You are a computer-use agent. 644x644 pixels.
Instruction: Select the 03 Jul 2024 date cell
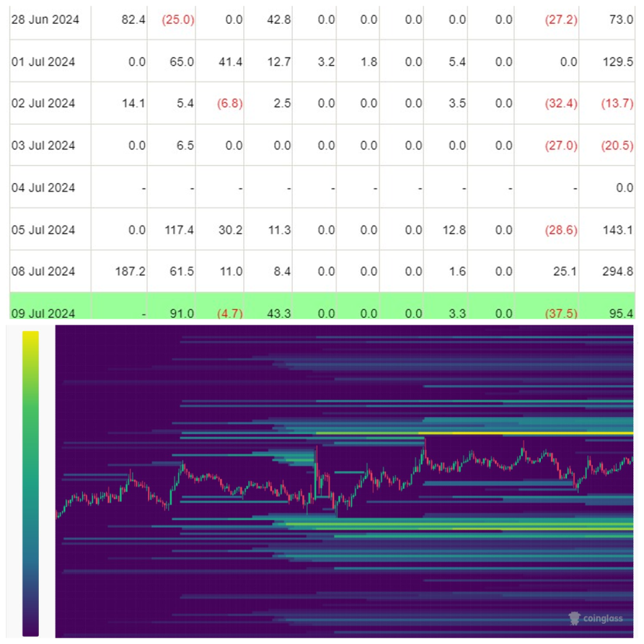50,146
